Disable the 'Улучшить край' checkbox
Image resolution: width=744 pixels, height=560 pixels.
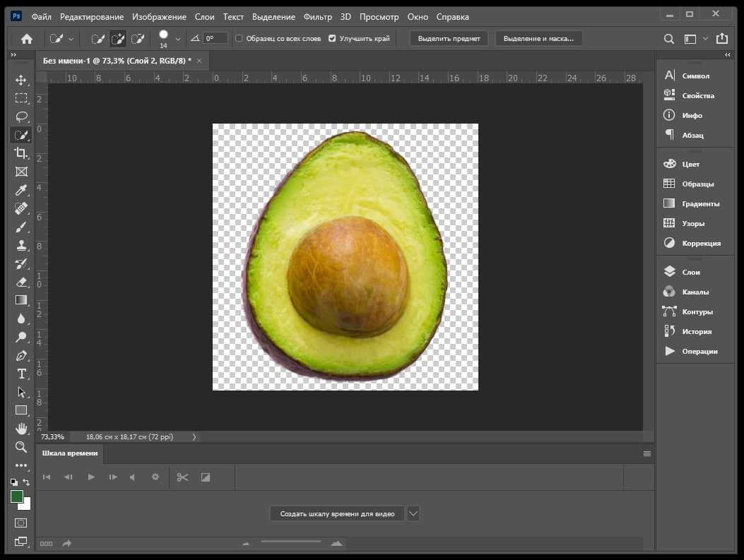[332, 38]
